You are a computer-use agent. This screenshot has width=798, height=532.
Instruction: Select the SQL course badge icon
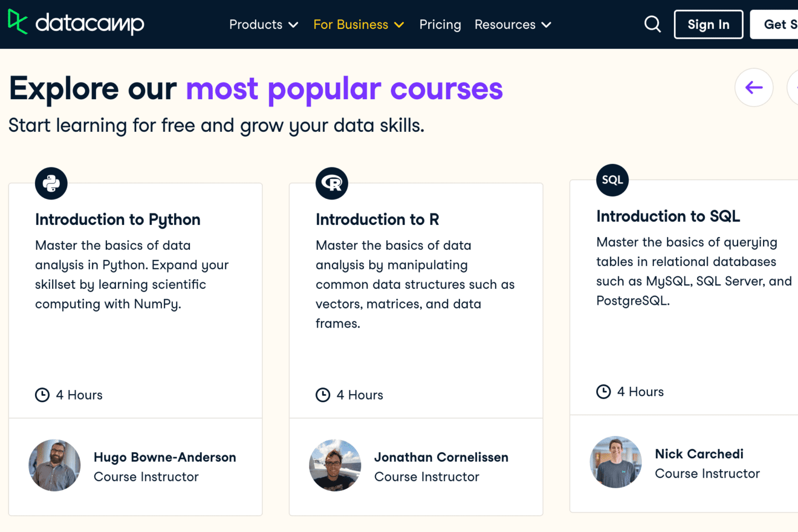(612, 180)
